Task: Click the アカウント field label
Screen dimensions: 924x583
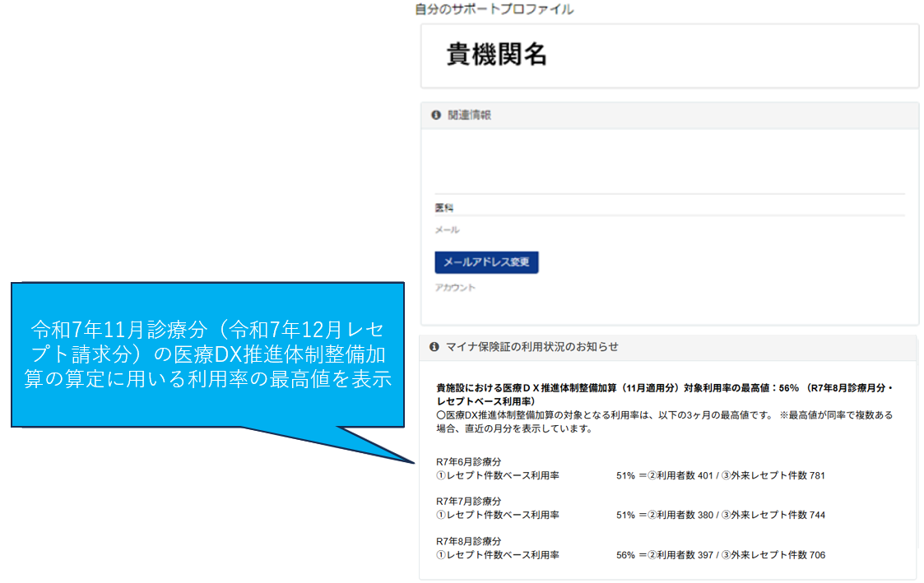Action: coord(455,288)
